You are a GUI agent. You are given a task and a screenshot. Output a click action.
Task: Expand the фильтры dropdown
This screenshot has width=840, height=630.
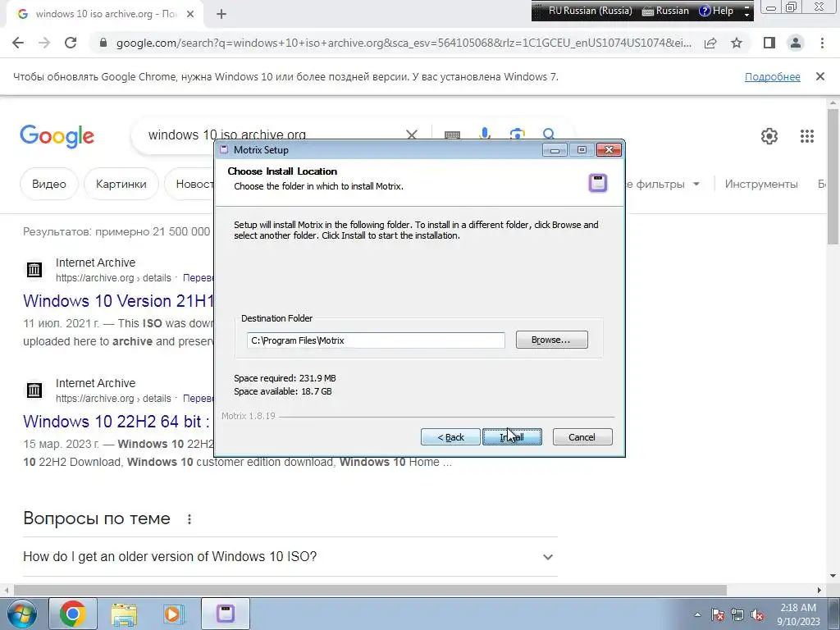(x=663, y=184)
